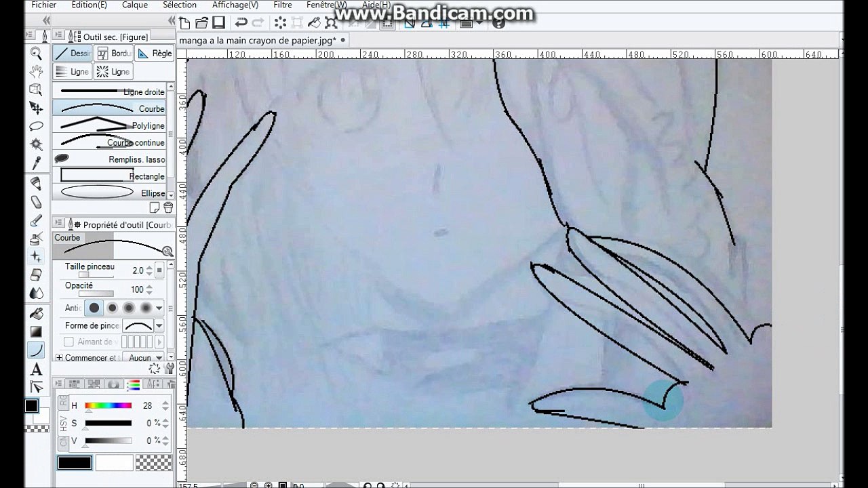Choose the Ligne droite sub tool
The image size is (868, 488).
(x=109, y=91)
